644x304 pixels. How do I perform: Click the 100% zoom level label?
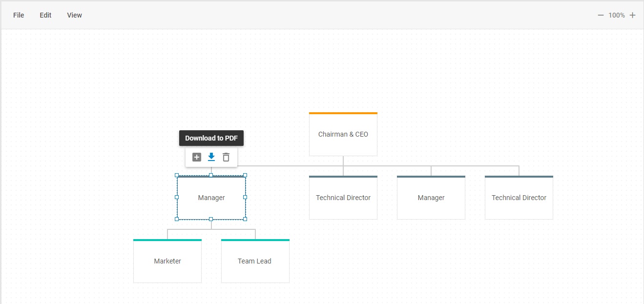(616, 15)
